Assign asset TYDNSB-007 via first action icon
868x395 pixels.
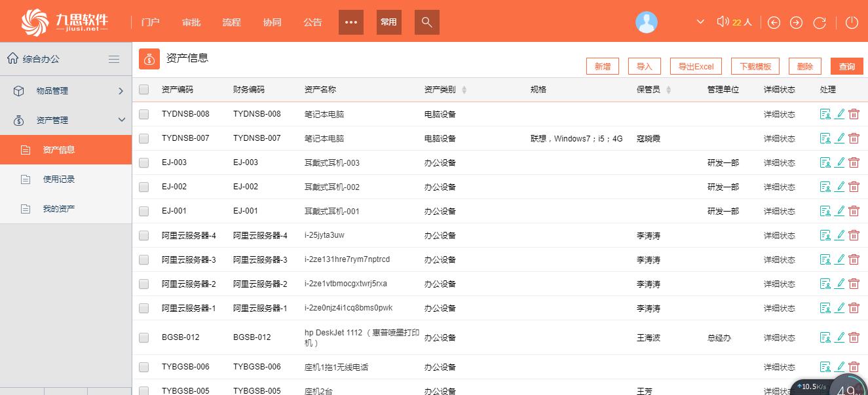825,138
